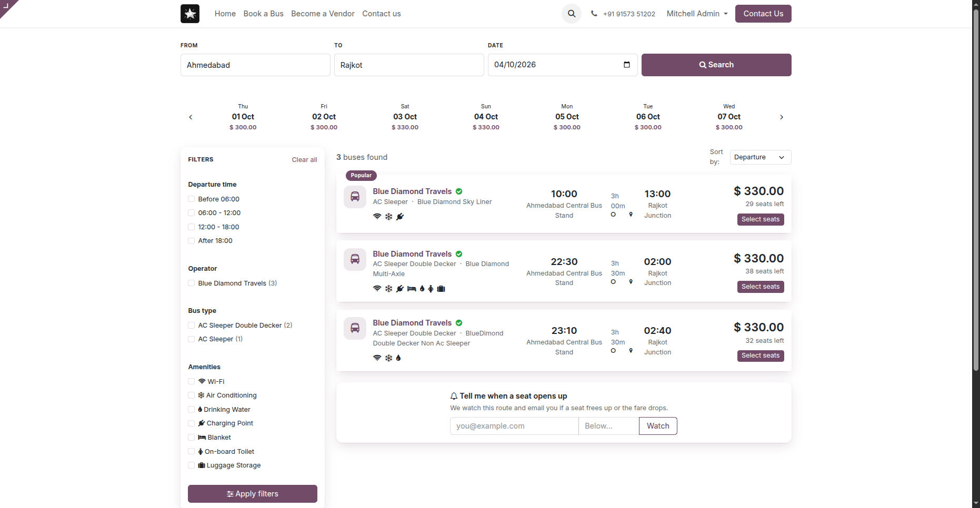This screenshot has width=980, height=508.
Task: Check the Luggage Storage amenity filter
Action: click(x=192, y=465)
